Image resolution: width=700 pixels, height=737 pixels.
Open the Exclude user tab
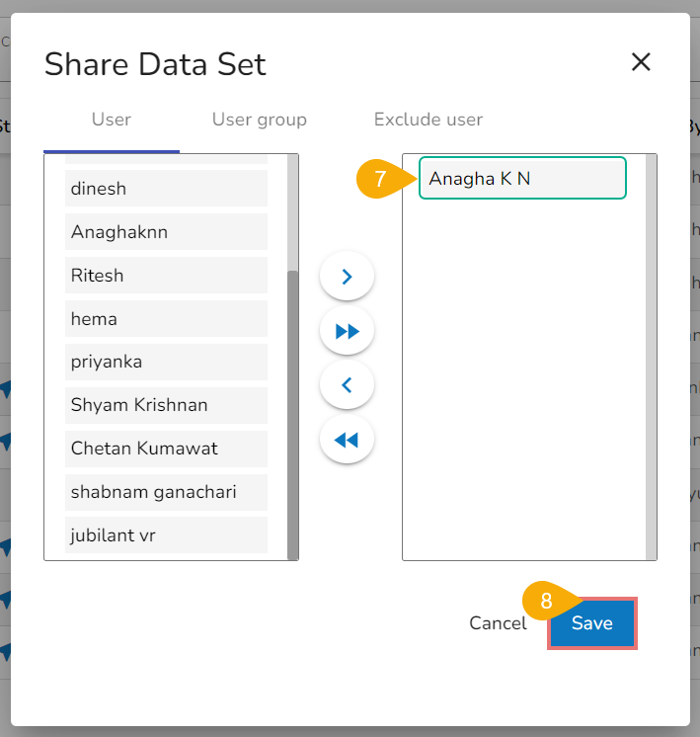[428, 120]
